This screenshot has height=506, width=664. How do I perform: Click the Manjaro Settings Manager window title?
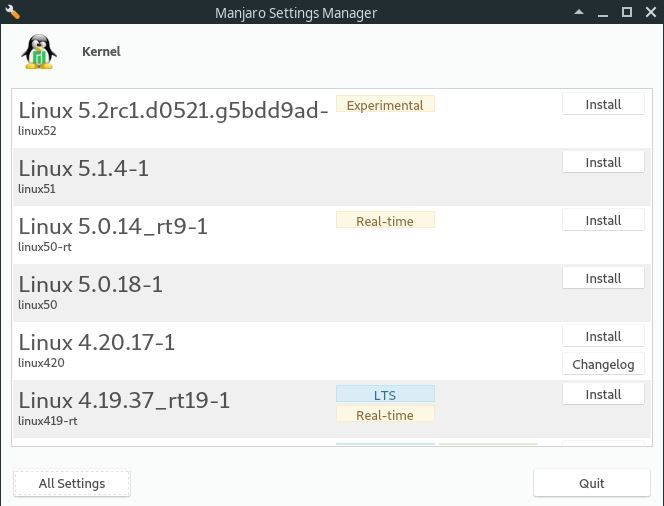(x=296, y=13)
